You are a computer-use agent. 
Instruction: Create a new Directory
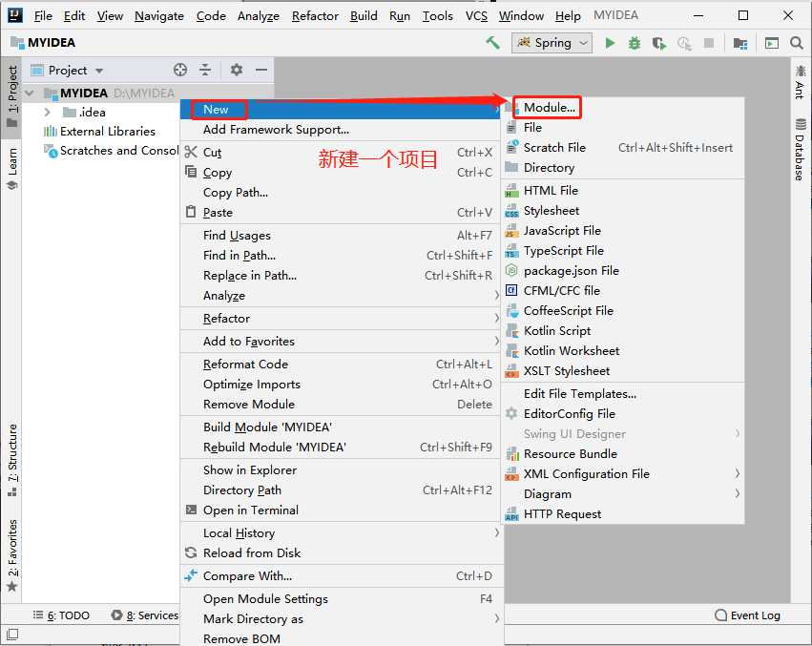[623, 168]
